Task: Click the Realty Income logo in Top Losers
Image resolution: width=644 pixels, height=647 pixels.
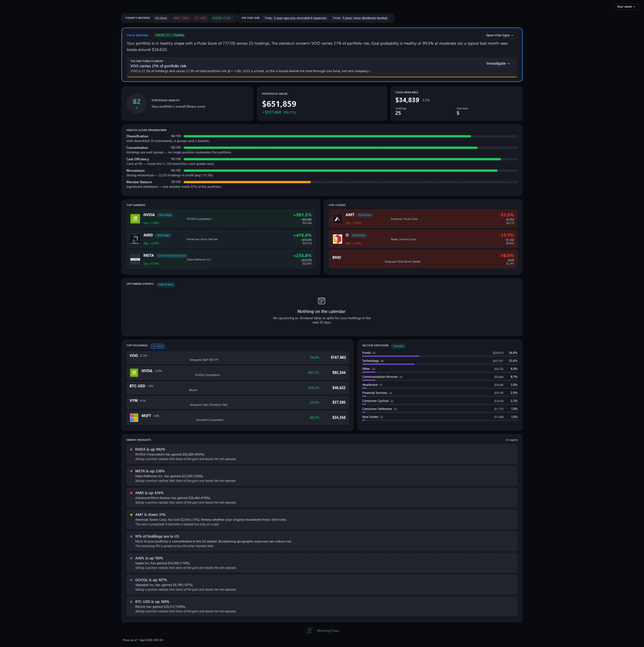Action: pos(337,239)
